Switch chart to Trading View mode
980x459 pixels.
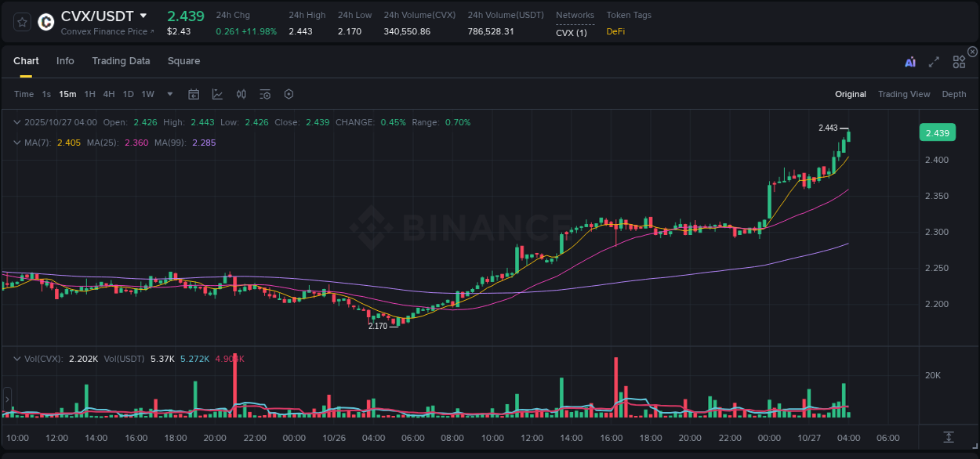904,93
